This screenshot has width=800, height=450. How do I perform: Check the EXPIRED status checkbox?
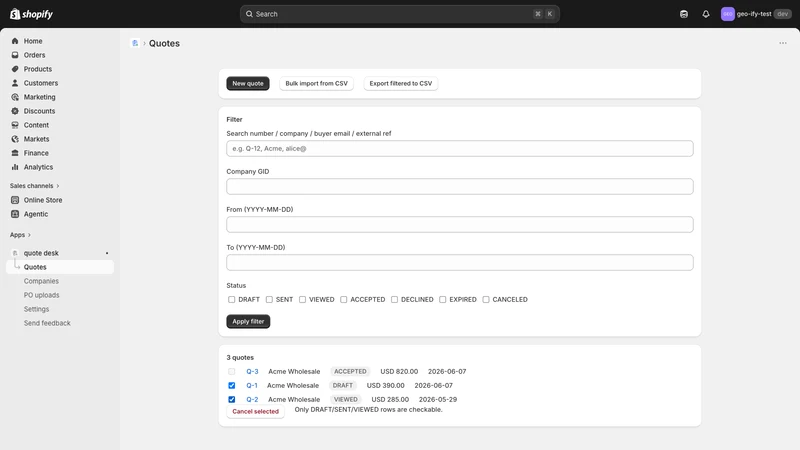pyautogui.click(x=442, y=299)
